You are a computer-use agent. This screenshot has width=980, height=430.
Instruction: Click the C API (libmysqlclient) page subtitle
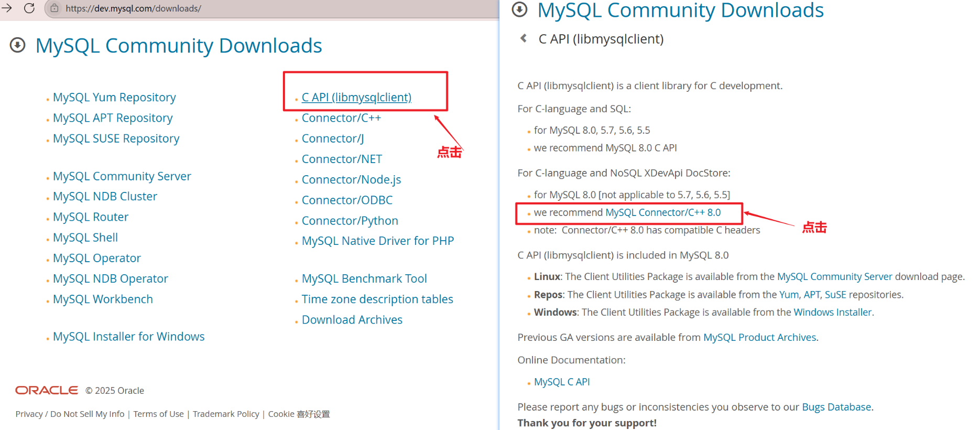click(601, 39)
